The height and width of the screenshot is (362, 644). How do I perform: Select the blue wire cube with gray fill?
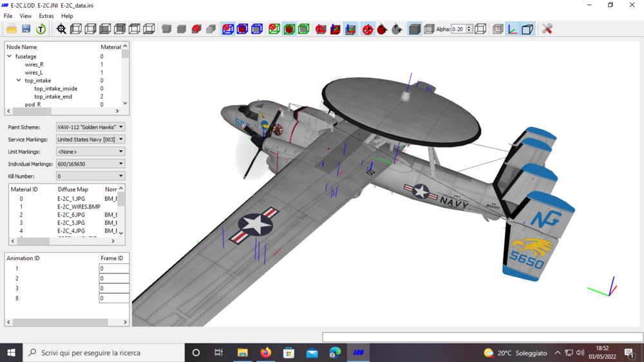point(257,29)
